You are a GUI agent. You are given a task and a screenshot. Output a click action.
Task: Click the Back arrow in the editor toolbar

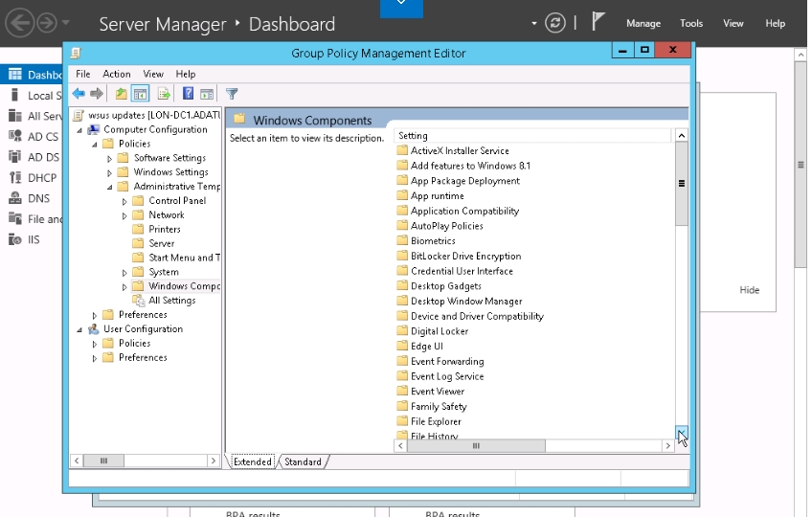(x=79, y=93)
